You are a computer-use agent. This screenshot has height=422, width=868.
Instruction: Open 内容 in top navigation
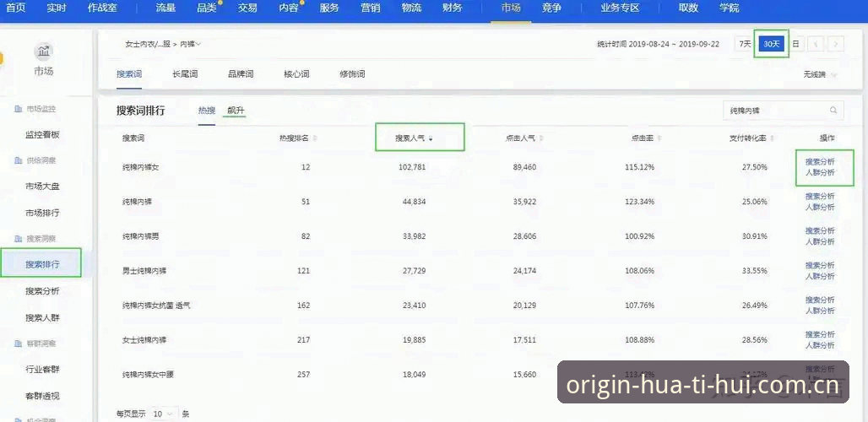(x=289, y=8)
